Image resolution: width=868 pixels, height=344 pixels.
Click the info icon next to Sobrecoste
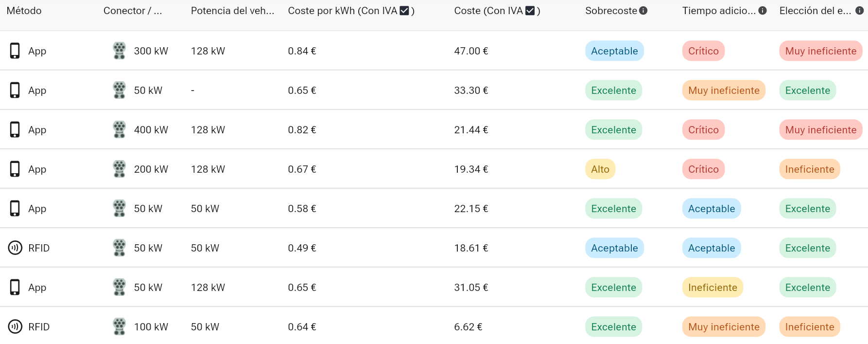point(643,11)
